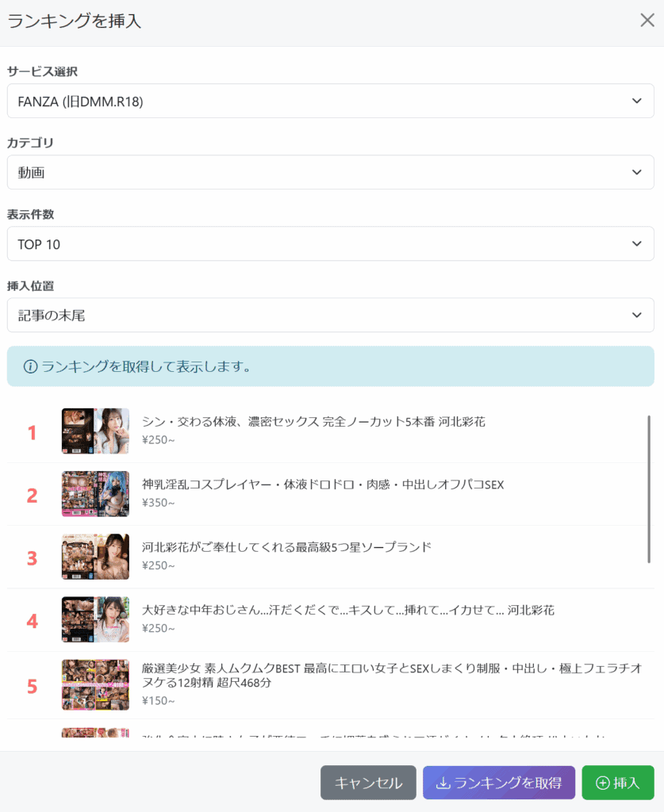Click the ランキングを取得 button

click(x=499, y=783)
